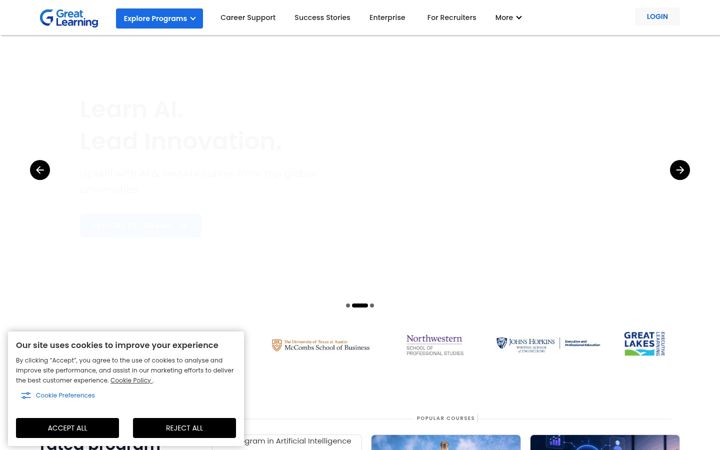The image size is (720, 450).
Task: Click the cookie preferences sliders icon
Action: pyautogui.click(x=26, y=395)
